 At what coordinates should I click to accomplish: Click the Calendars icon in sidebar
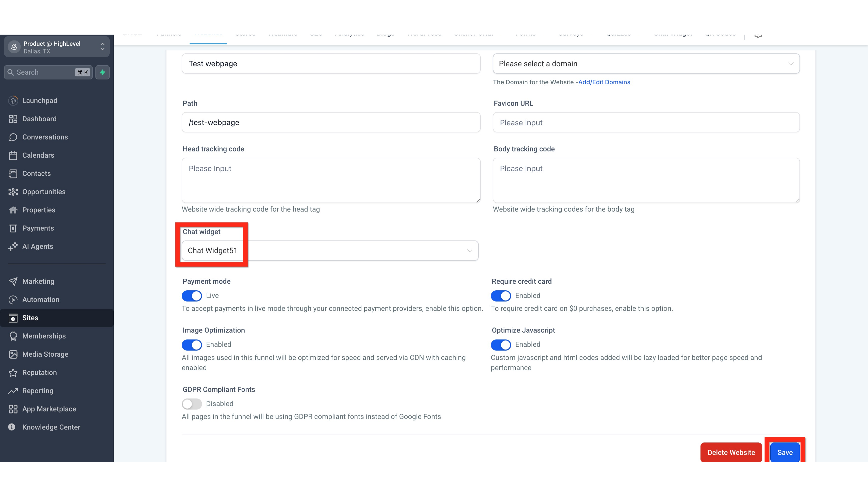pyautogui.click(x=13, y=155)
